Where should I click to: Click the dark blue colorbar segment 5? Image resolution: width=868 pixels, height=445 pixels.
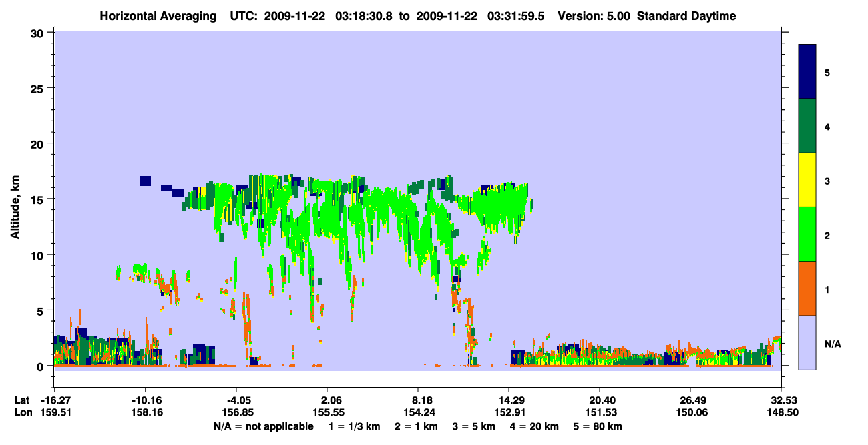tap(807, 72)
